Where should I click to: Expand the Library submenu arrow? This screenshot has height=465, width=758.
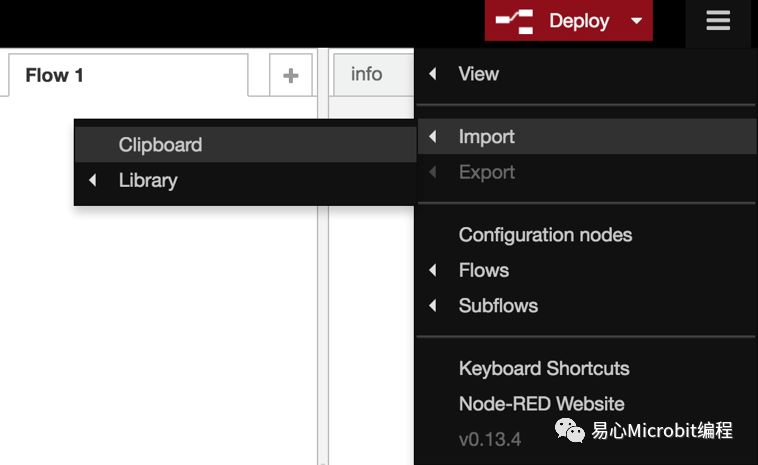(x=93, y=180)
